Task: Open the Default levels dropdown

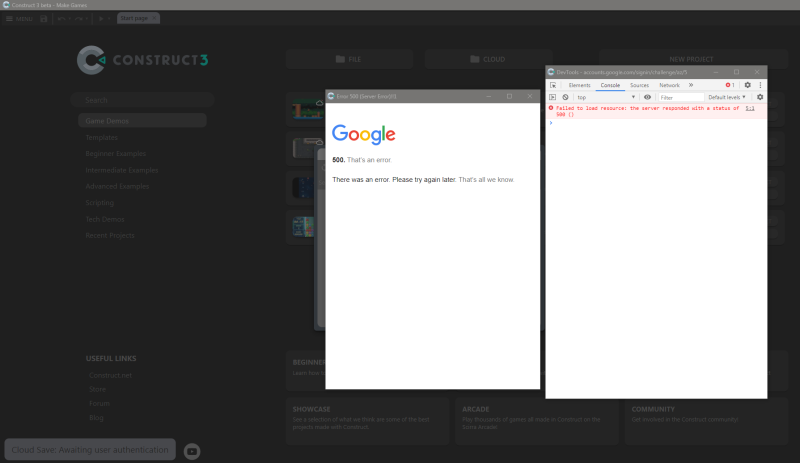Action: pyautogui.click(x=727, y=97)
